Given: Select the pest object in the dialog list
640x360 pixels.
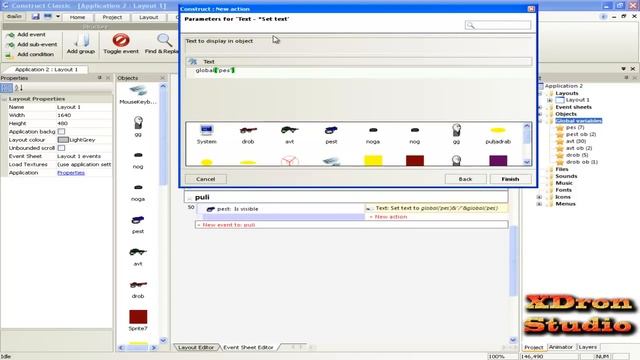Looking at the screenshot, I should point(331,135).
